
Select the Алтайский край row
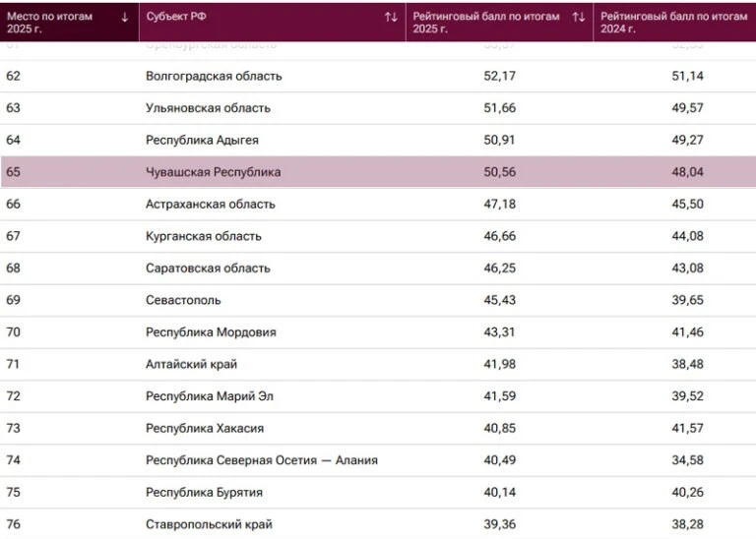(x=378, y=364)
